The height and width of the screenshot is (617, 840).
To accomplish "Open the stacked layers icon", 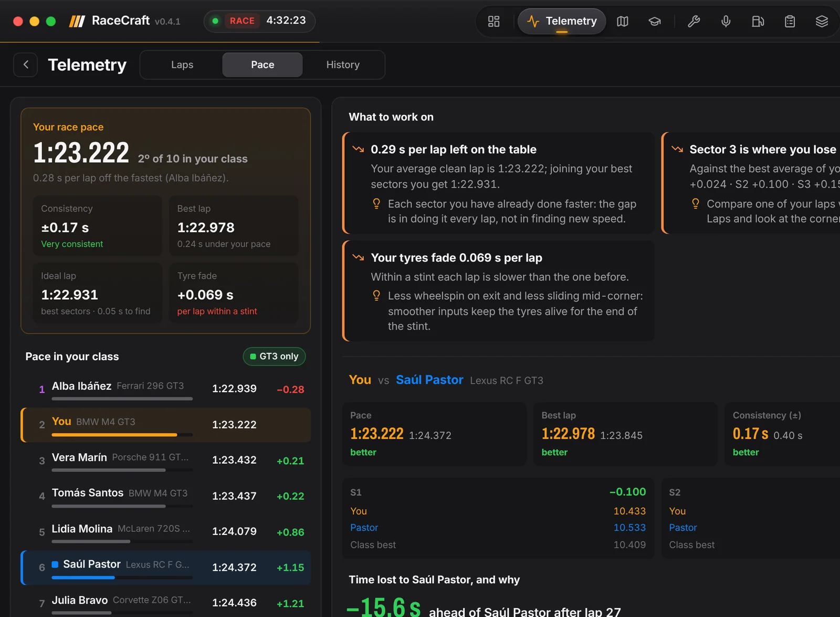I will 822,22.
